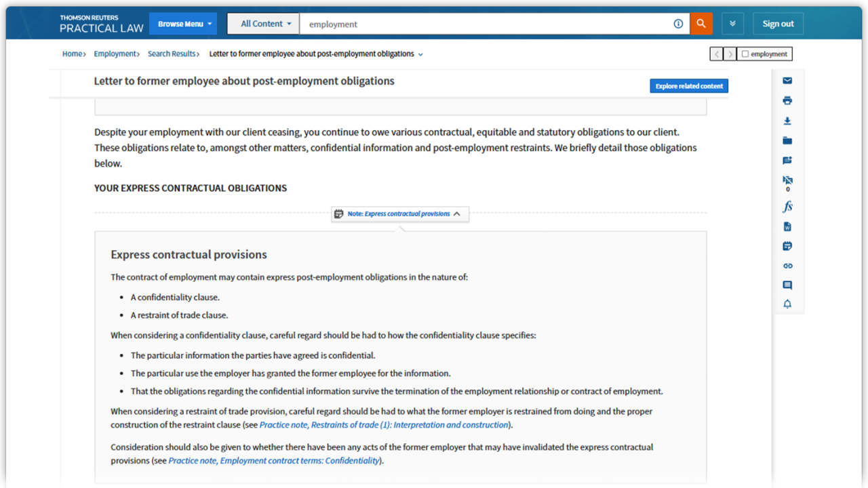Screen dimensions: 868x488
Task: Click the Sign out button
Action: click(778, 24)
